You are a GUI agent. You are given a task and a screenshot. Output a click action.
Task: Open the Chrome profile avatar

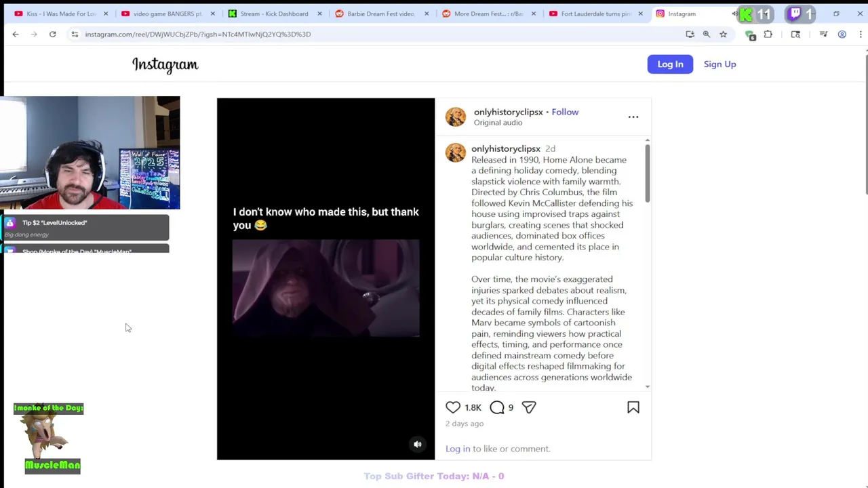(x=842, y=34)
